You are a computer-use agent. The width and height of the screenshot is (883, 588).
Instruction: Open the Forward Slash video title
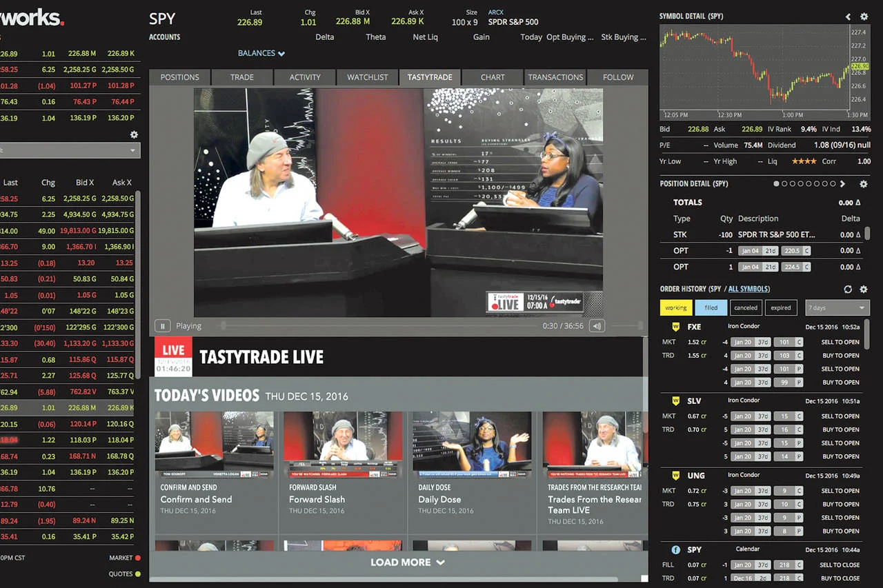pos(317,499)
